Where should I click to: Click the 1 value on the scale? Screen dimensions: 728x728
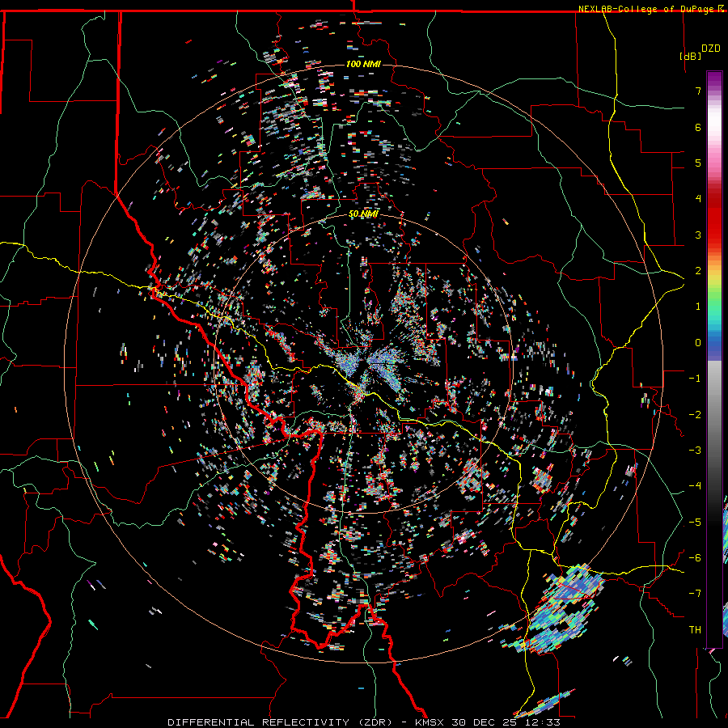(x=698, y=307)
